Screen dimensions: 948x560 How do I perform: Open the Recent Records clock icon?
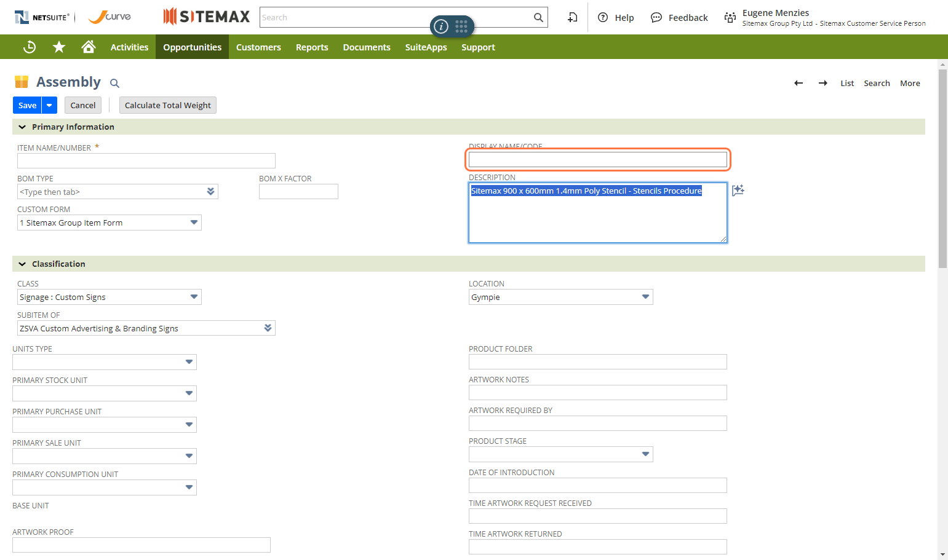pyautogui.click(x=30, y=47)
